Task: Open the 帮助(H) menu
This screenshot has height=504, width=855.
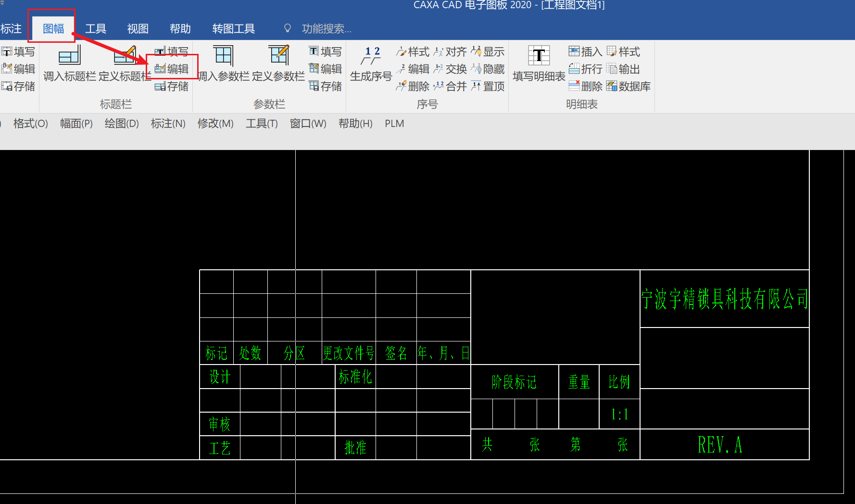Action: [355, 124]
